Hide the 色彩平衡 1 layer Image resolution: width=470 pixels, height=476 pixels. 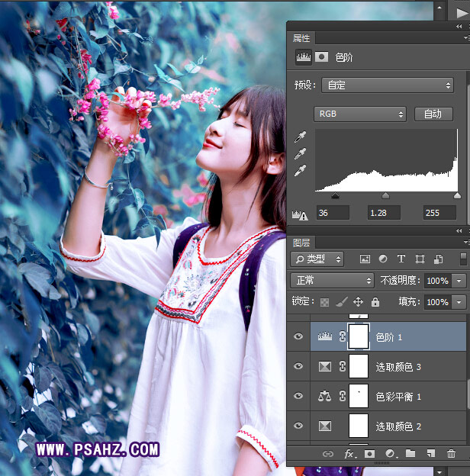(298, 397)
